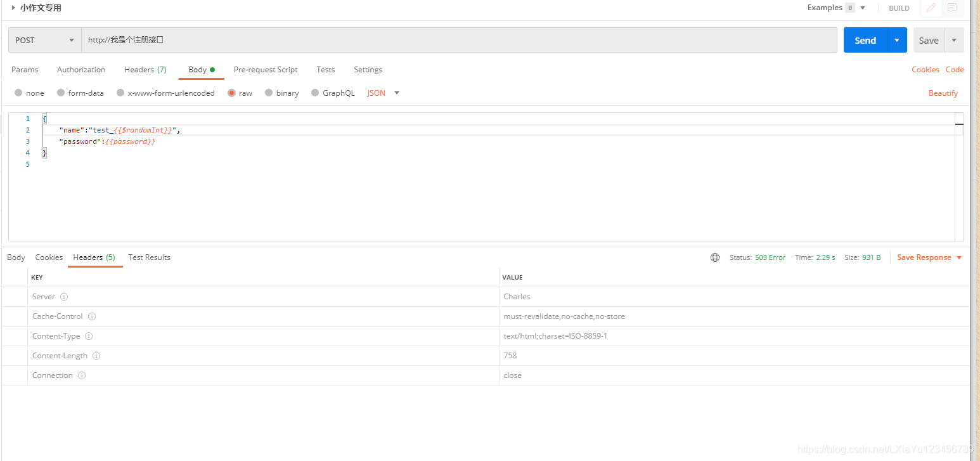
Task: Click the must-revalidate,no-cache,no-store value
Action: pos(564,316)
